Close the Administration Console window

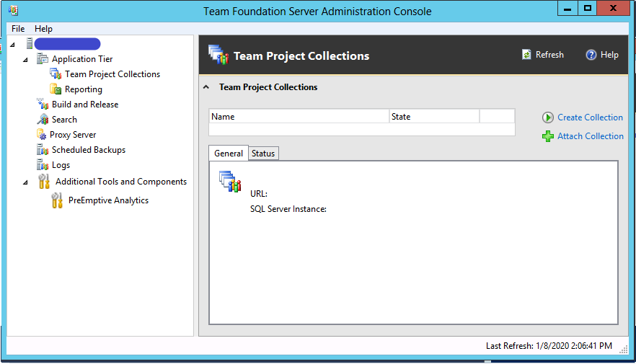[x=613, y=9]
